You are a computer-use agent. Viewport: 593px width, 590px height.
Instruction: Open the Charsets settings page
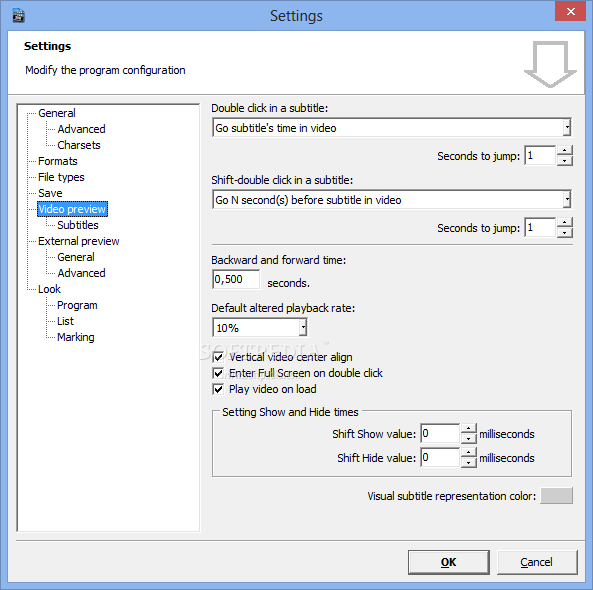pos(79,145)
